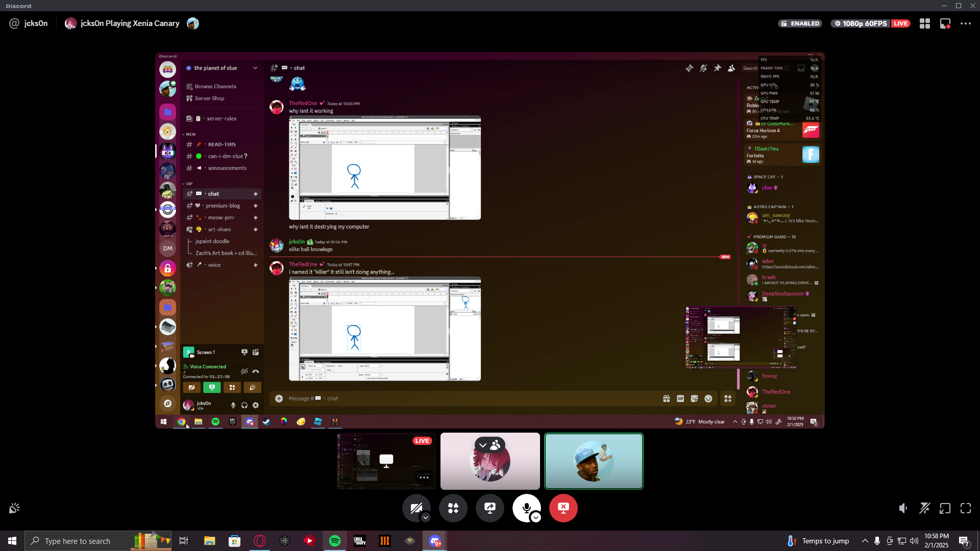The width and height of the screenshot is (980, 551).
Task: Click the share your screen button
Action: 490,508
